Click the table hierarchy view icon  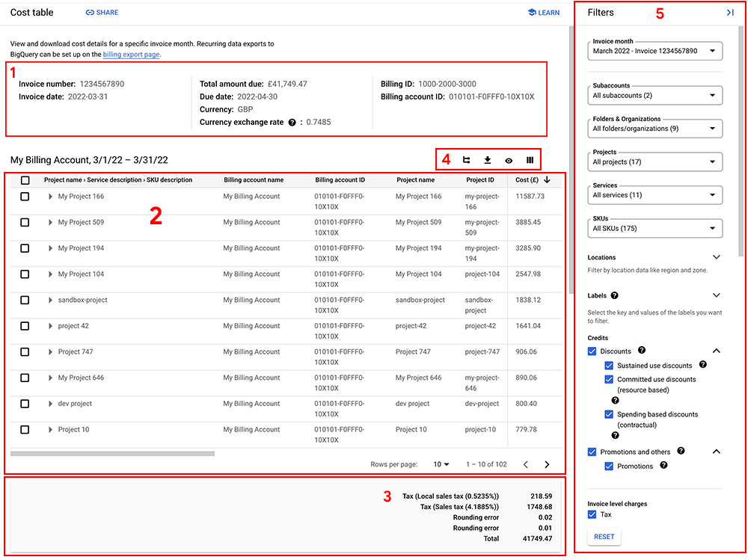pos(466,160)
